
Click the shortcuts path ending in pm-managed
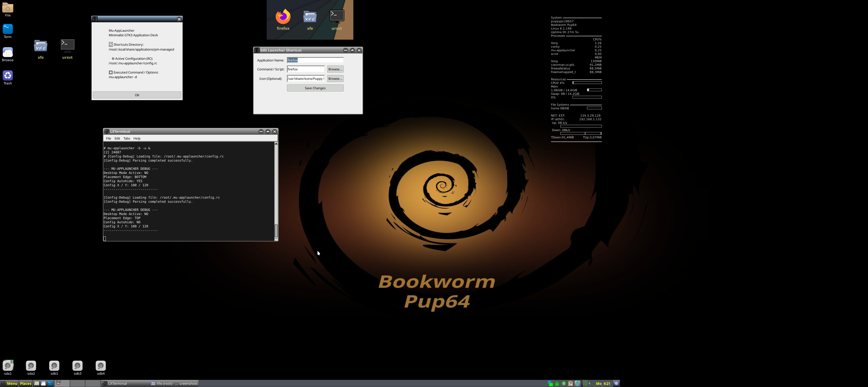click(x=141, y=50)
